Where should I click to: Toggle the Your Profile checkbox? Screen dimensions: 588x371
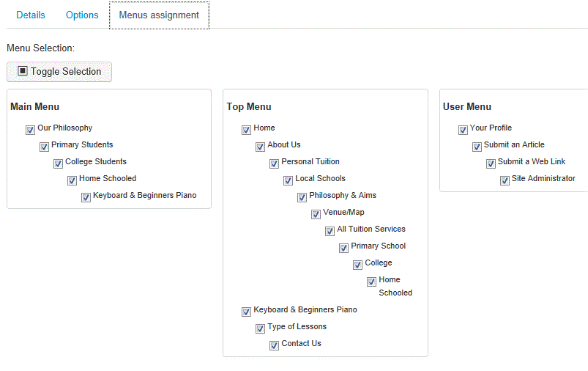463,130
